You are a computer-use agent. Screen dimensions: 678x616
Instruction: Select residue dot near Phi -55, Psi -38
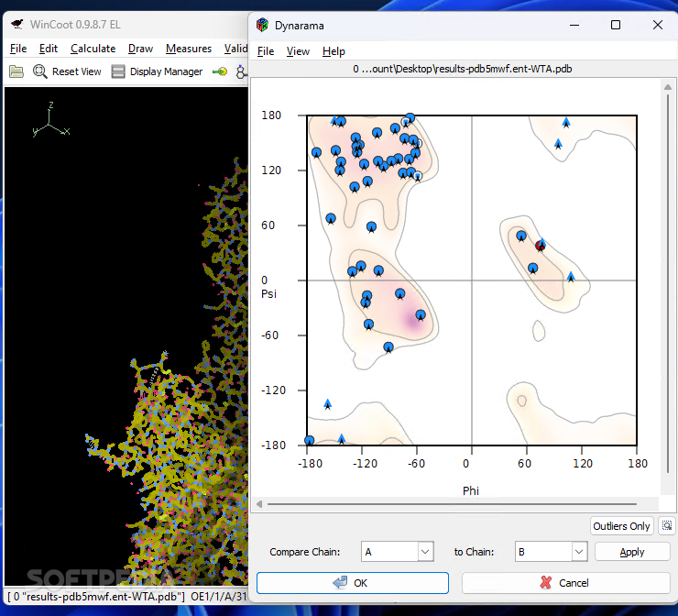[x=421, y=315]
